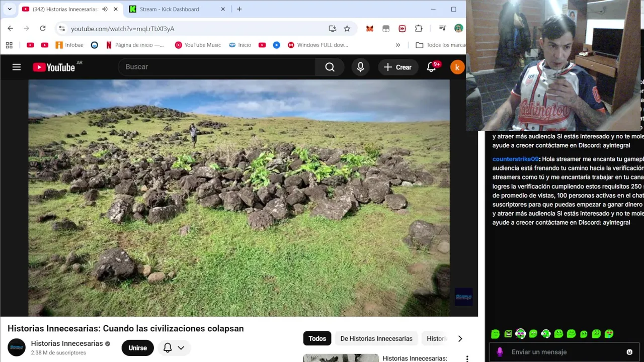Click the suggested 'Historias Innecesarias:' video title

coord(415,358)
